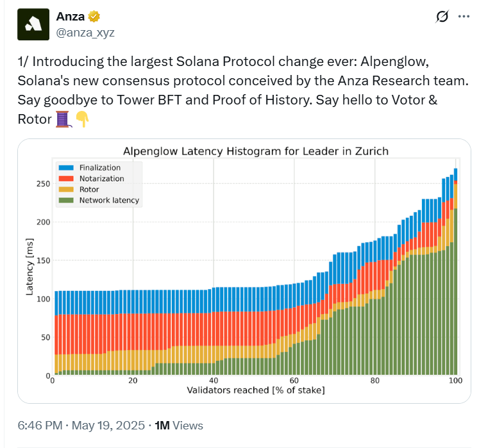The width and height of the screenshot is (479, 448).
Task: Click the blue Finalization legend swatch
Action: 65,168
